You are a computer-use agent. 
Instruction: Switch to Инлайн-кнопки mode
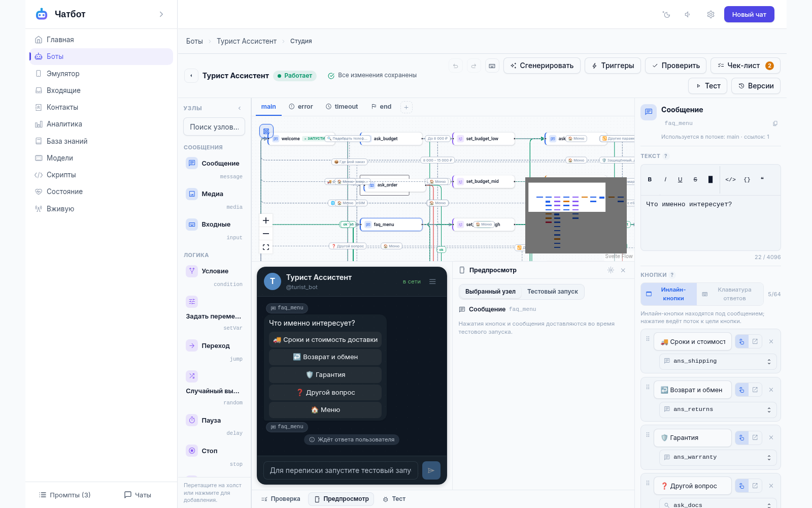click(668, 294)
